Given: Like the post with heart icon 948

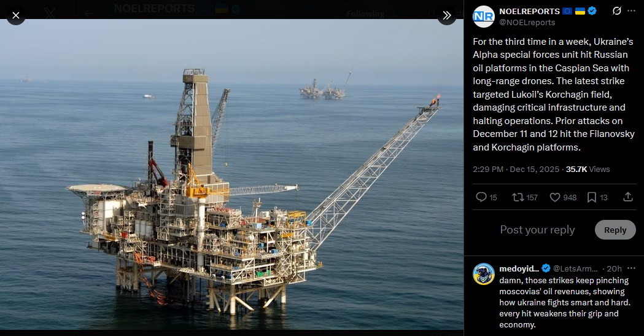Looking at the screenshot, I should pos(563,198).
